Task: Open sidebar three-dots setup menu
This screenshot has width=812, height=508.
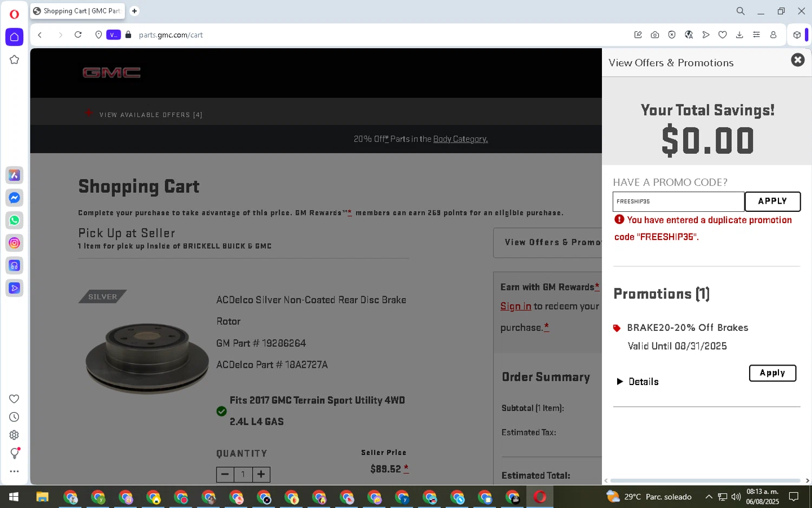Action: (14, 471)
